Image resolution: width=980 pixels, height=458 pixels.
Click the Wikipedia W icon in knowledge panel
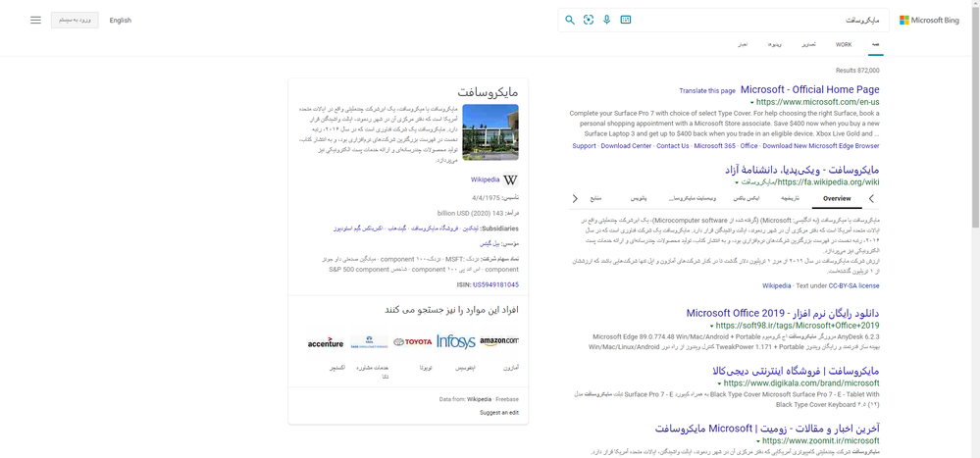click(x=511, y=179)
